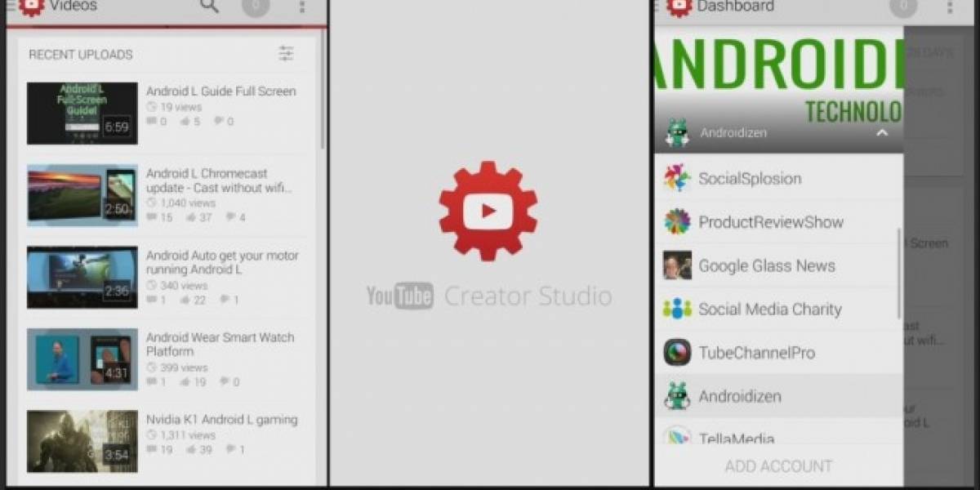Tap the notification counter in Videos header
This screenshot has height=490, width=980.
point(256,7)
